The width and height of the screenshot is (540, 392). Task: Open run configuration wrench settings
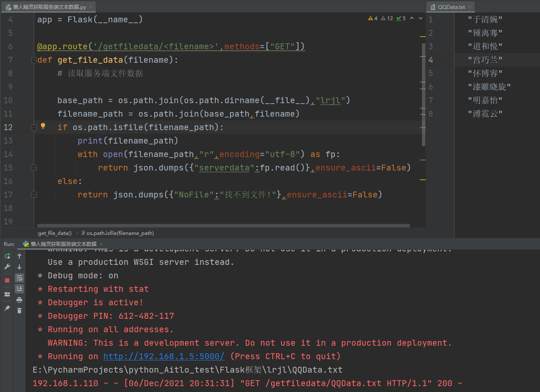[x=7, y=267]
